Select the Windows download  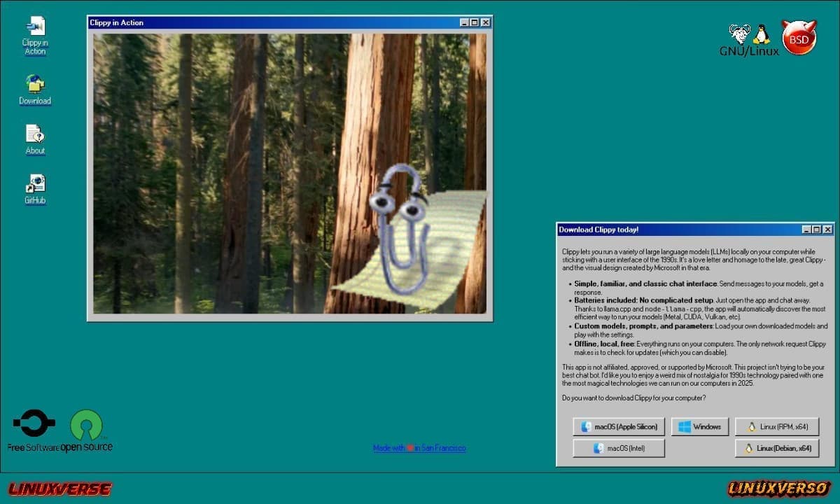(x=700, y=426)
